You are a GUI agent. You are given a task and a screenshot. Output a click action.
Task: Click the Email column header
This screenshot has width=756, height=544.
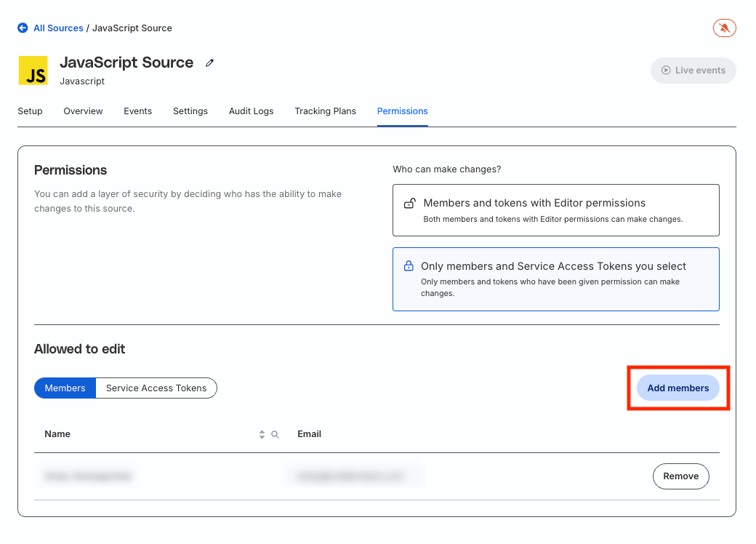pyautogui.click(x=309, y=434)
